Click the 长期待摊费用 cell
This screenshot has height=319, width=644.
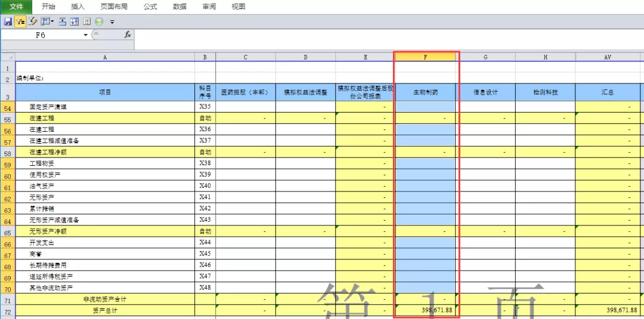105,265
